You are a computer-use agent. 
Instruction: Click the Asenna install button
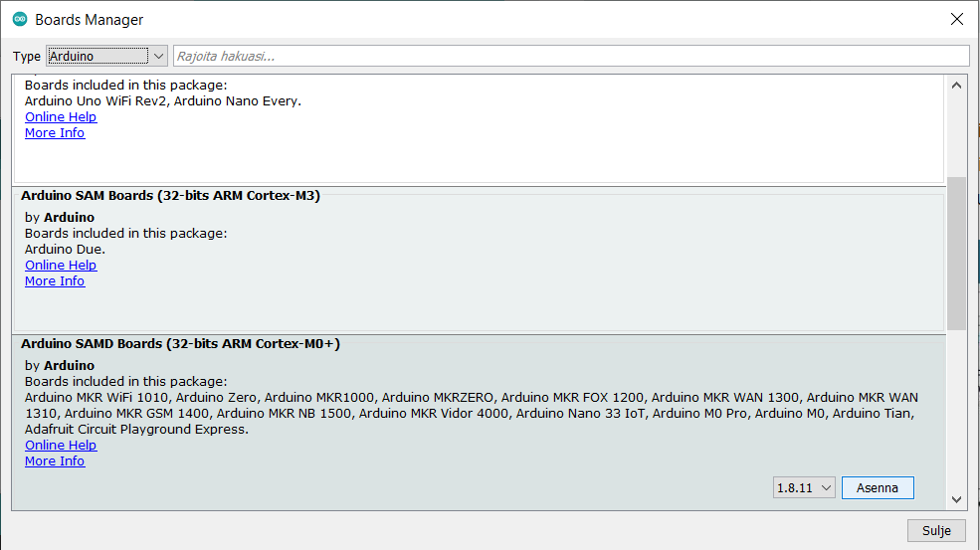tap(878, 488)
